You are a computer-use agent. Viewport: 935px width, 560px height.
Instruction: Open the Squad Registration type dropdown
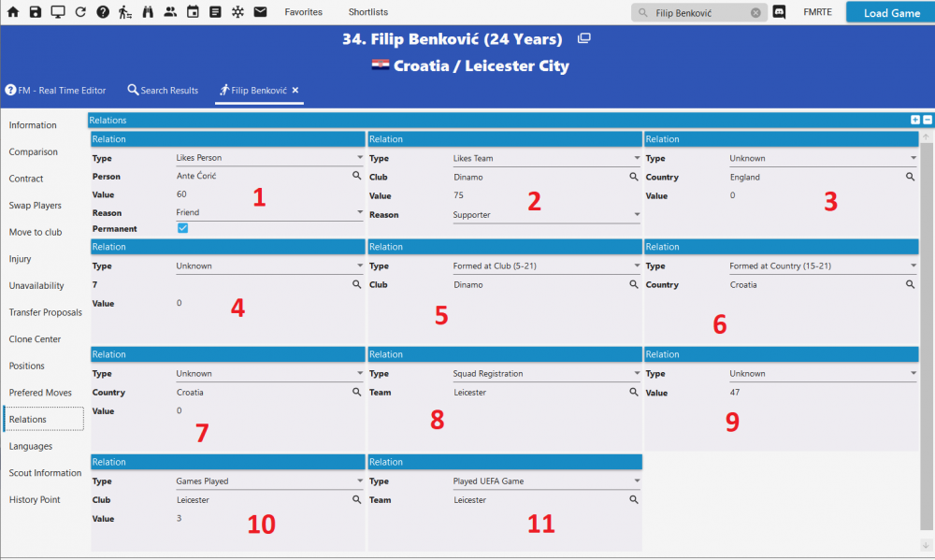(x=547, y=374)
